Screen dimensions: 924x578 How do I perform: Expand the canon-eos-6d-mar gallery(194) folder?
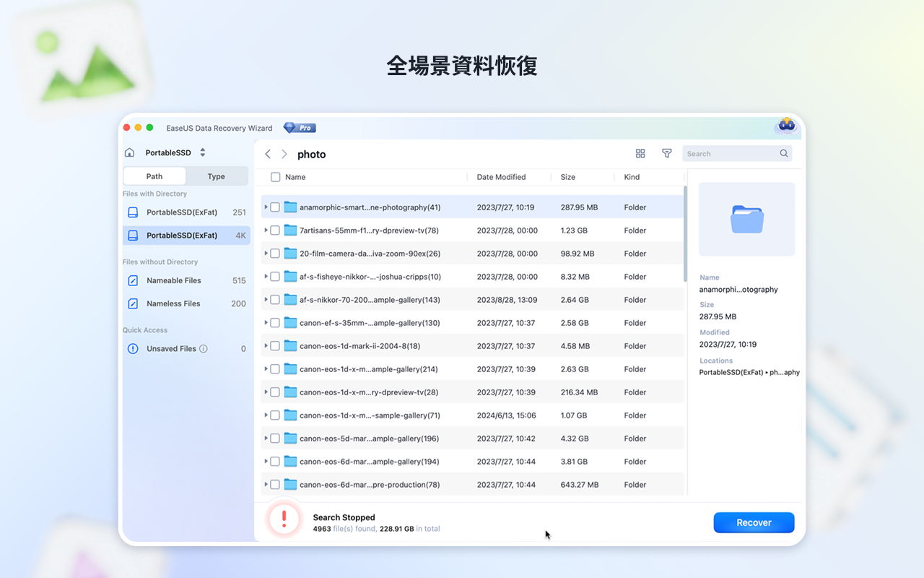click(266, 462)
